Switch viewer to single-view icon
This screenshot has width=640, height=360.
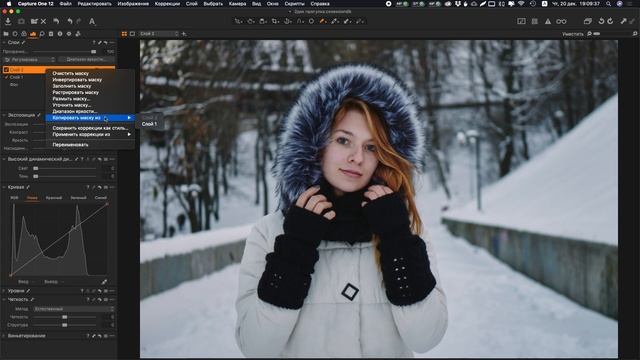pyautogui.click(x=132, y=34)
